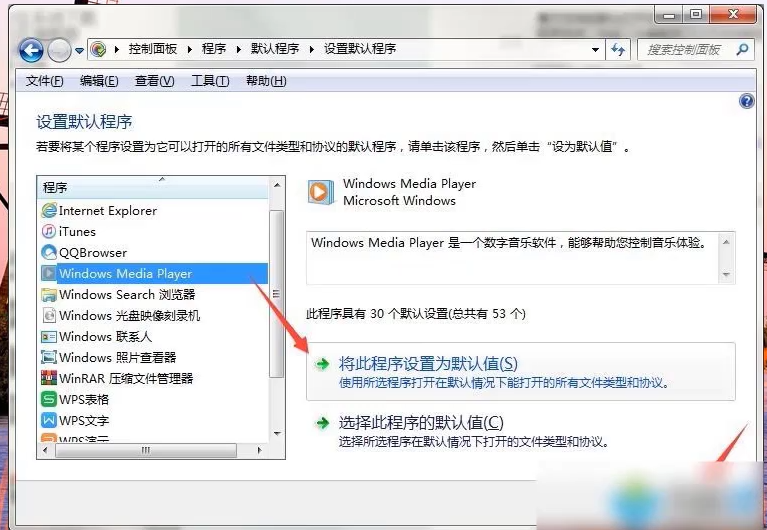Click the WinRAR icon in list

click(49, 378)
